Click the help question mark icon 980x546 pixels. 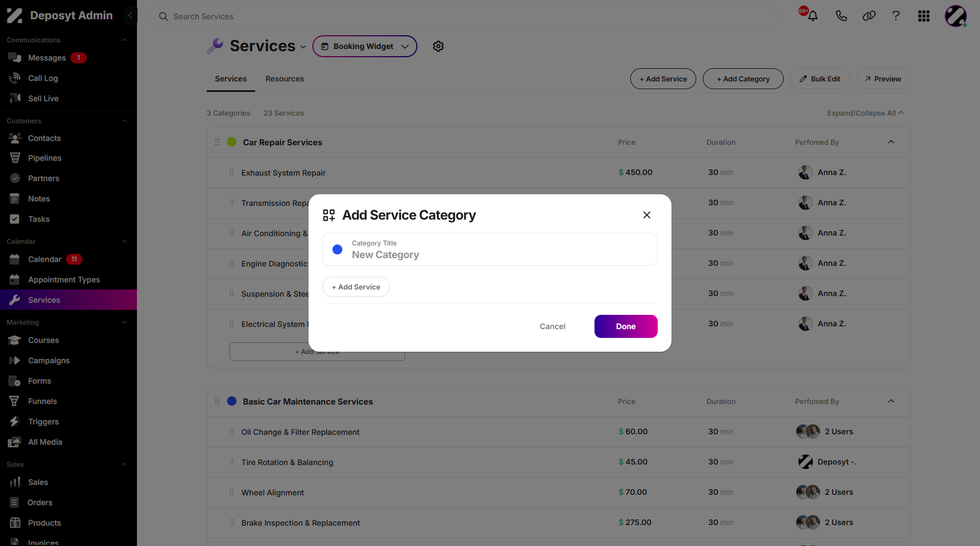tap(896, 16)
